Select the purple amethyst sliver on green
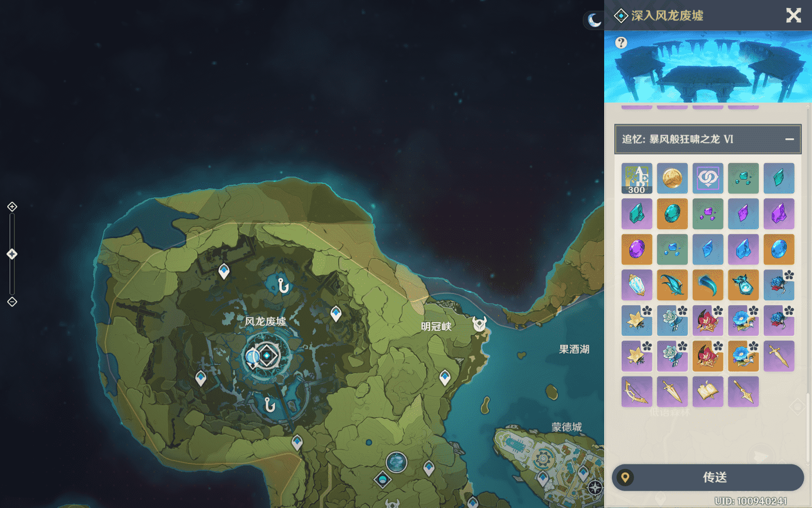 [x=708, y=214]
